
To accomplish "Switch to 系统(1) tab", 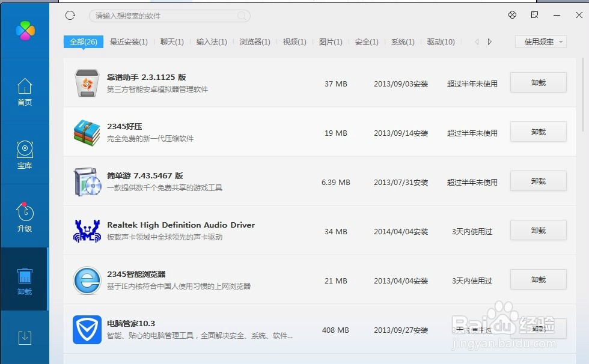I will pos(403,41).
